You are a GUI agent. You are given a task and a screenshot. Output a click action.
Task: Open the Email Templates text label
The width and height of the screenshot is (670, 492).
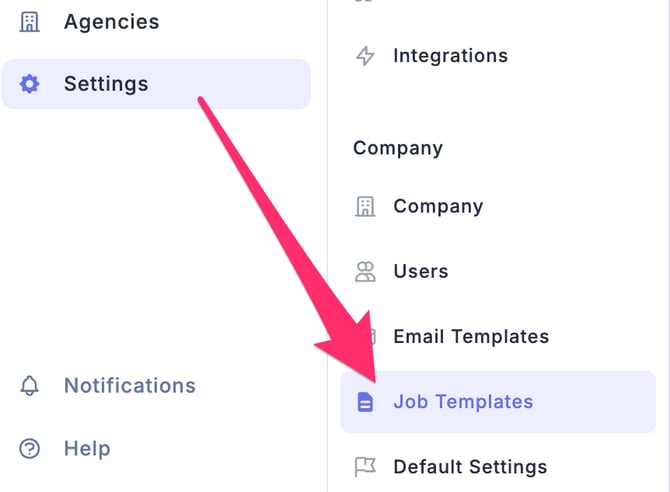471,337
